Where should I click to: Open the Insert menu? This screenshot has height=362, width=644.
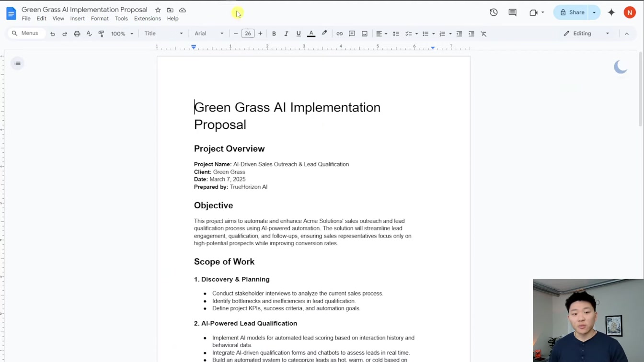tap(77, 19)
